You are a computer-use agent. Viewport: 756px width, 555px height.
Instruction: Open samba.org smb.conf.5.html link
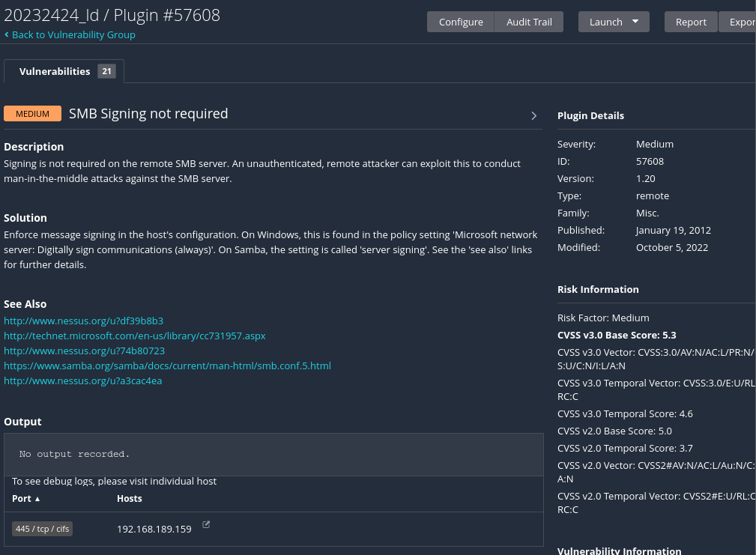[167, 366]
